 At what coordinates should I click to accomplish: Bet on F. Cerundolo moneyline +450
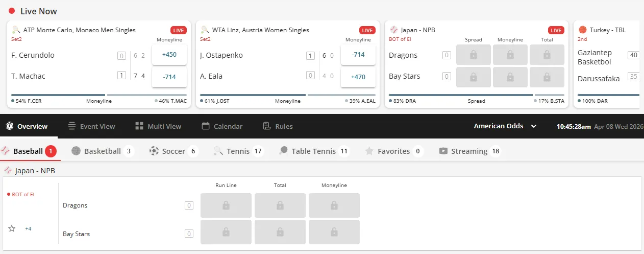169,55
